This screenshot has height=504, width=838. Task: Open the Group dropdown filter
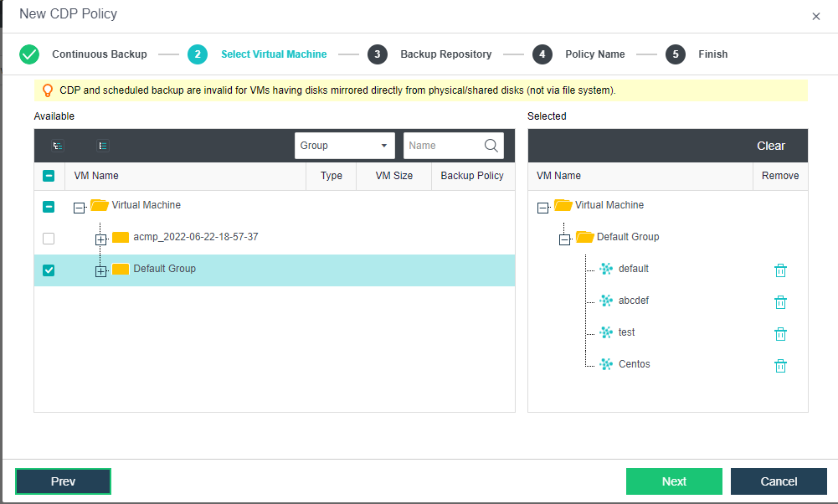point(344,146)
